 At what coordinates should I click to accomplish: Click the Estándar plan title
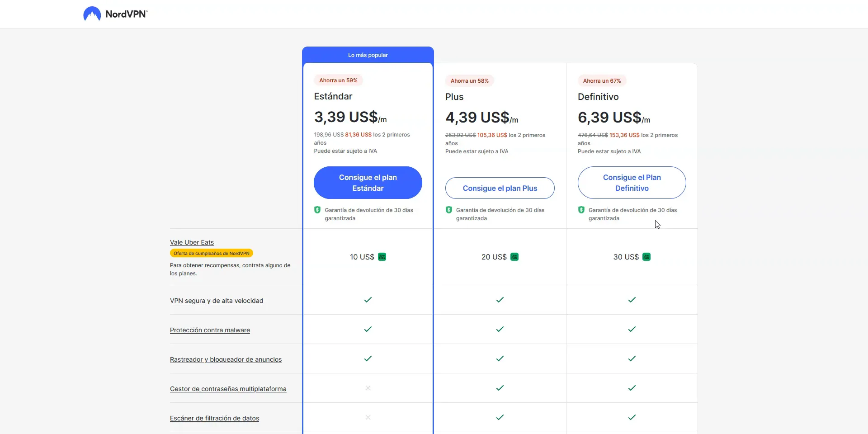point(333,96)
